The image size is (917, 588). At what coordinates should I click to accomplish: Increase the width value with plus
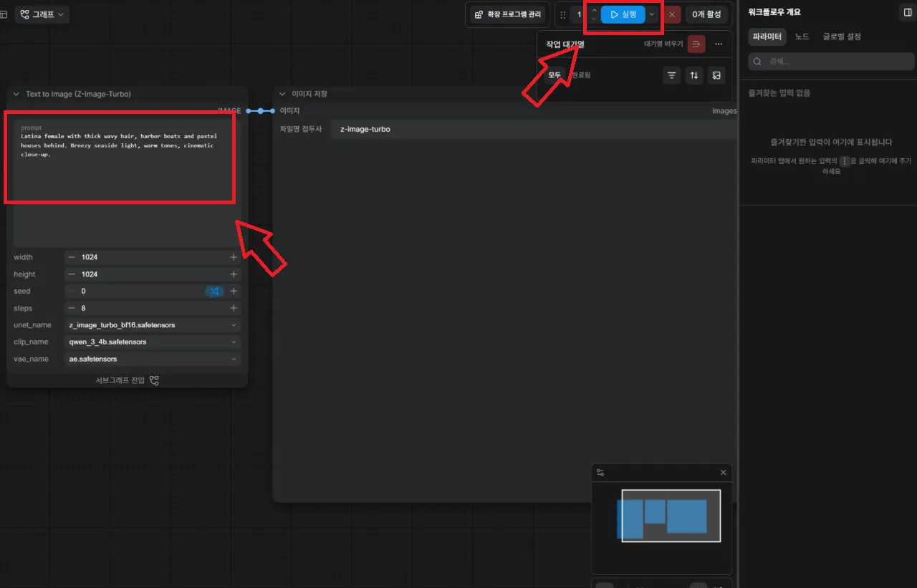[234, 257]
